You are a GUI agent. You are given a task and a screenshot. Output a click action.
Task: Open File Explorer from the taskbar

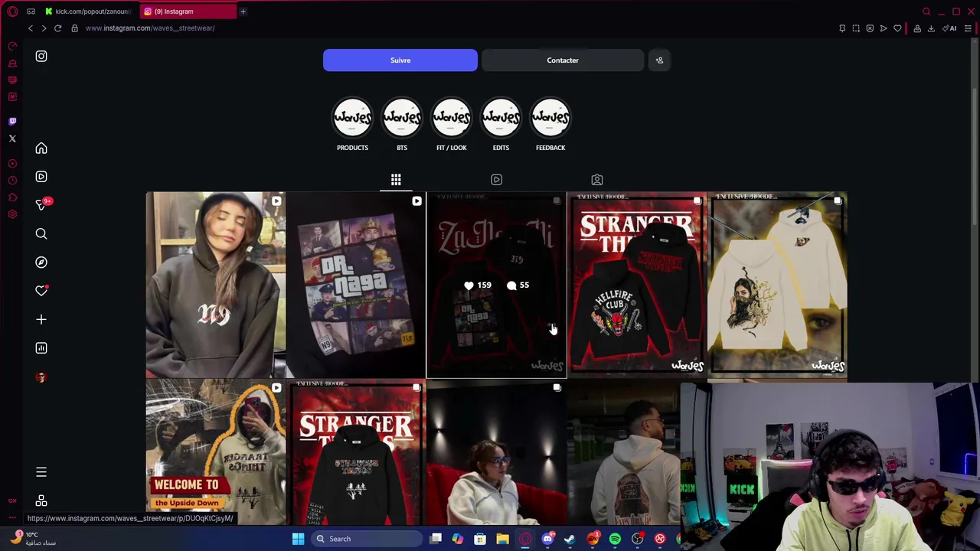pyautogui.click(x=502, y=539)
